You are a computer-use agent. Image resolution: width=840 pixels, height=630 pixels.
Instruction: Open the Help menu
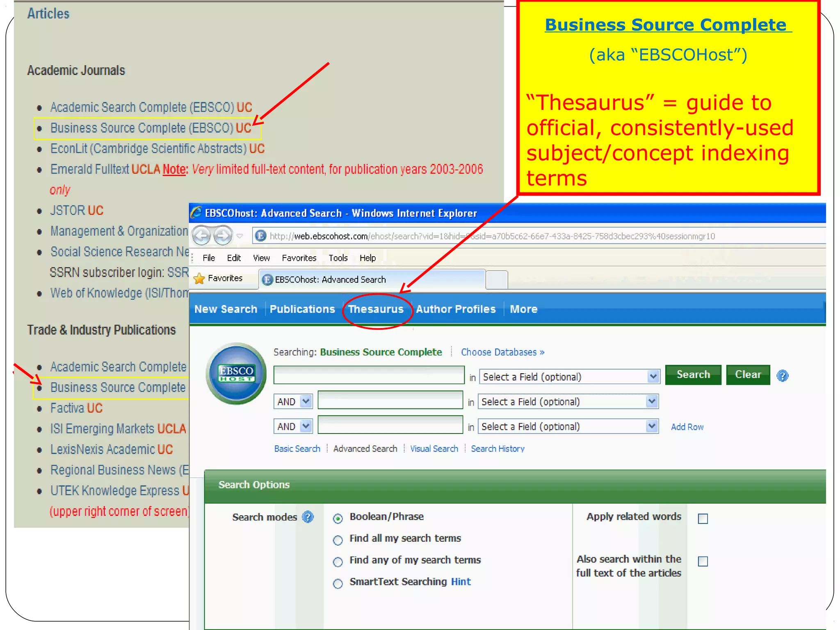pyautogui.click(x=367, y=258)
